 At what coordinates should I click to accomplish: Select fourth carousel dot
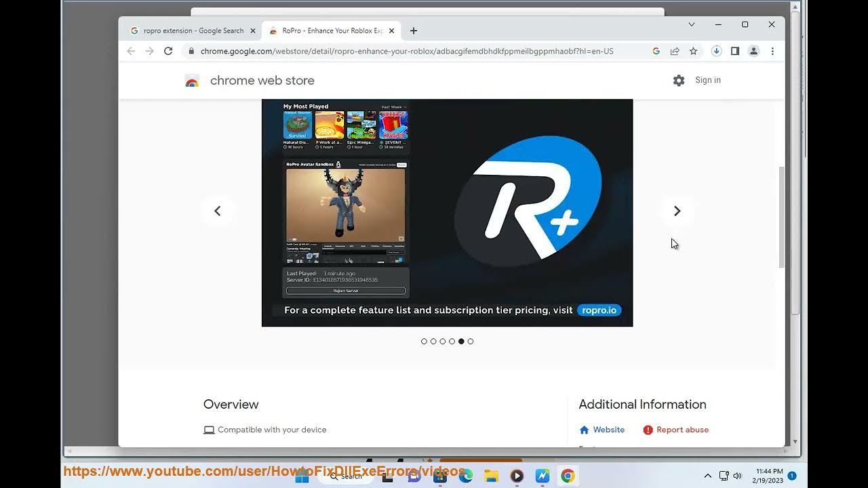point(452,342)
